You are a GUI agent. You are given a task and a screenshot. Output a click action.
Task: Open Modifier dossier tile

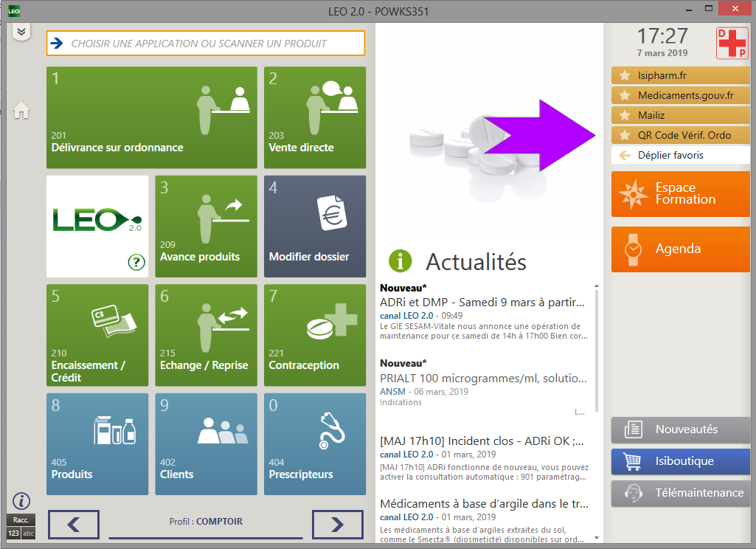click(x=315, y=227)
